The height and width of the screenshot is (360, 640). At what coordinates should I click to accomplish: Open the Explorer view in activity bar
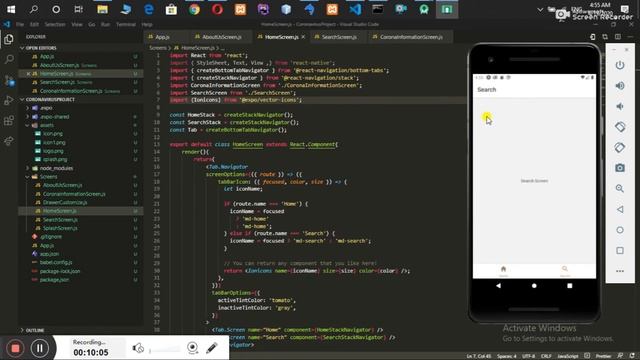pyautogui.click(x=9, y=39)
